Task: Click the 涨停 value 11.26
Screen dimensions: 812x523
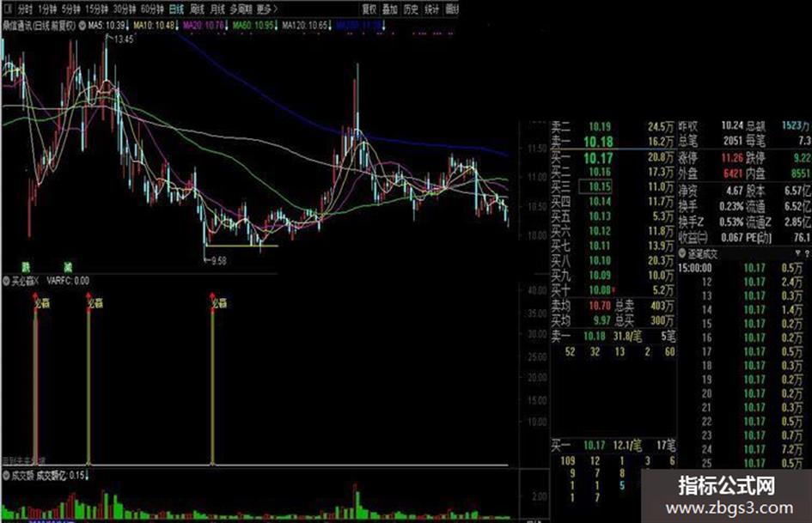Action: (x=732, y=157)
